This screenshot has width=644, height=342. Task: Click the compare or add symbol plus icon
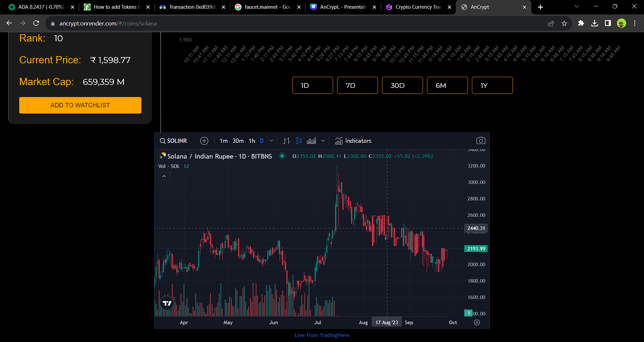[204, 141]
